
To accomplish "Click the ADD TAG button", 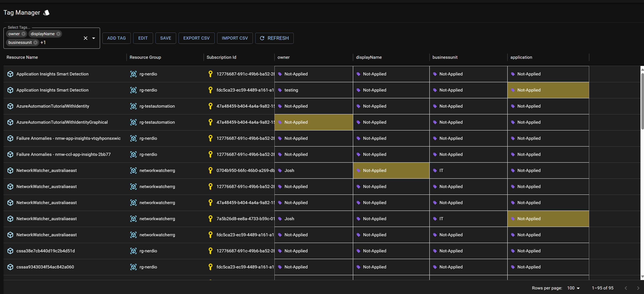I will pos(117,38).
